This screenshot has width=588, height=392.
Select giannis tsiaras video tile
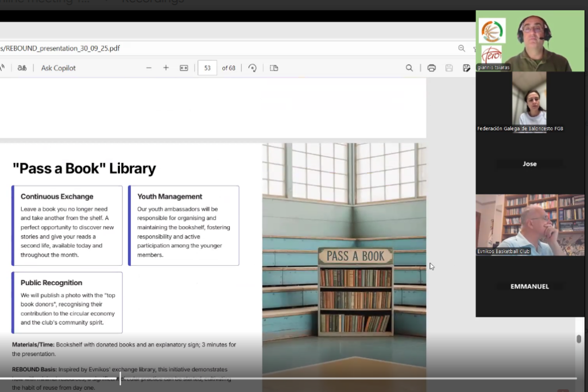point(530,40)
